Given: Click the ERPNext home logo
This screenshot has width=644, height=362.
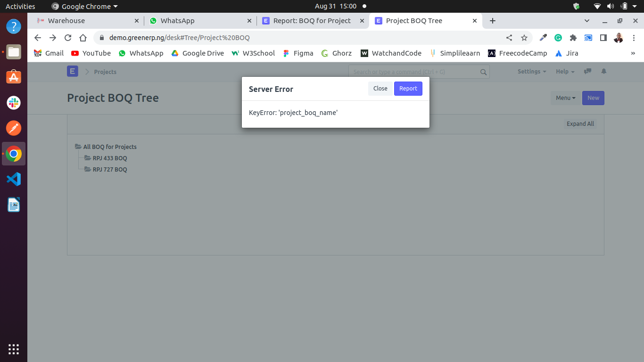Looking at the screenshot, I should click(x=72, y=72).
